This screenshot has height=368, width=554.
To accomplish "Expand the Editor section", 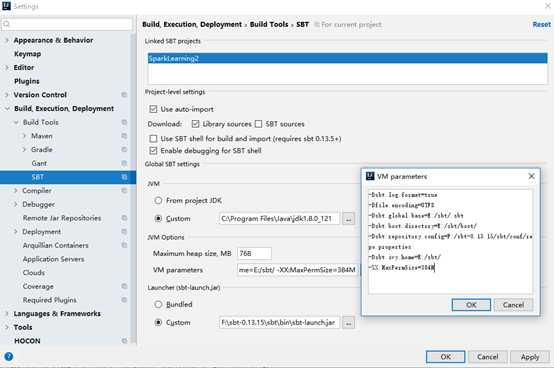I will (x=7, y=67).
